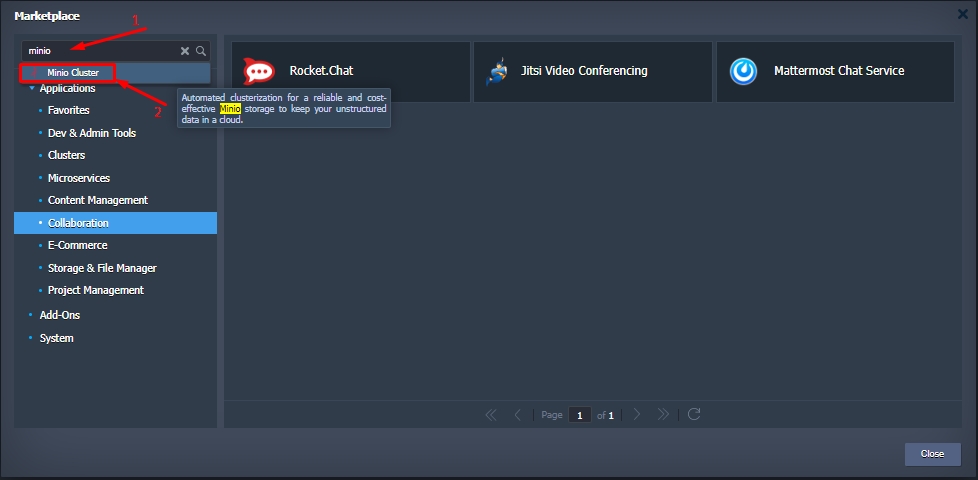
Task: Click the Rocket.Chat logo icon
Action: (x=259, y=71)
